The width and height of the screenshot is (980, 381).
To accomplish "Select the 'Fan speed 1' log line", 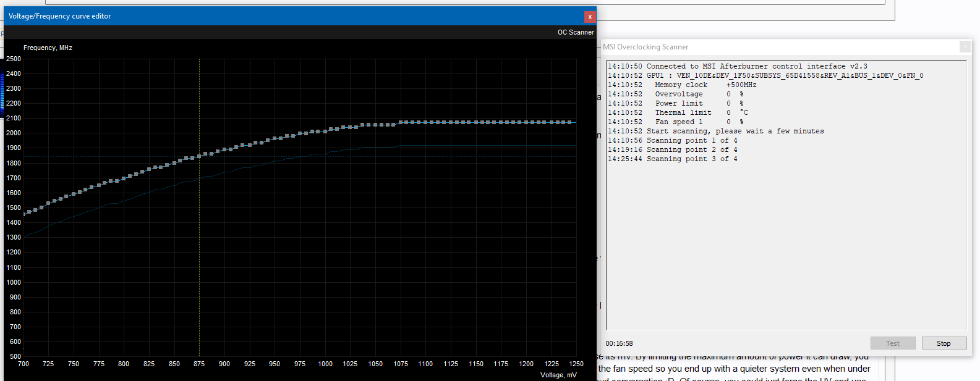I will pos(676,122).
